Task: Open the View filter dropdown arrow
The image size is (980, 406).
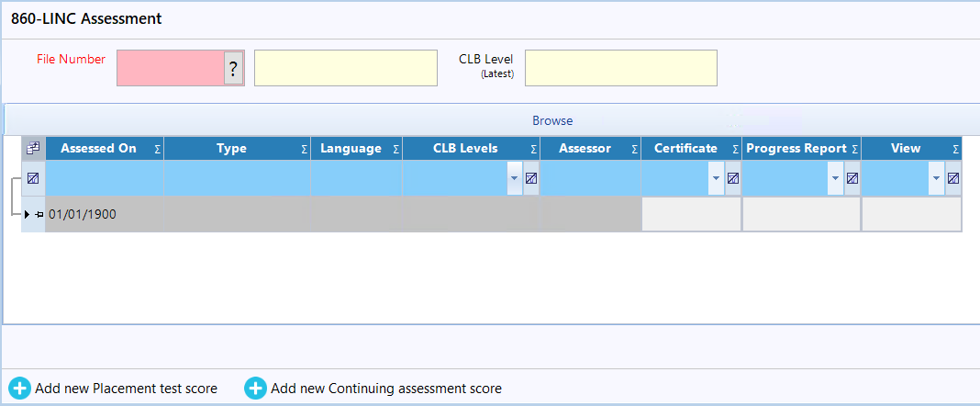Action: click(x=936, y=178)
